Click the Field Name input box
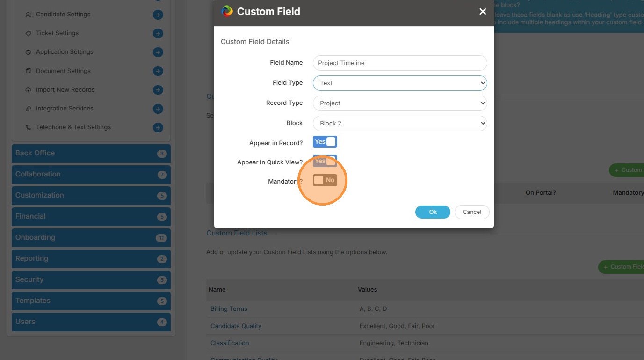The image size is (644, 360). [400, 63]
